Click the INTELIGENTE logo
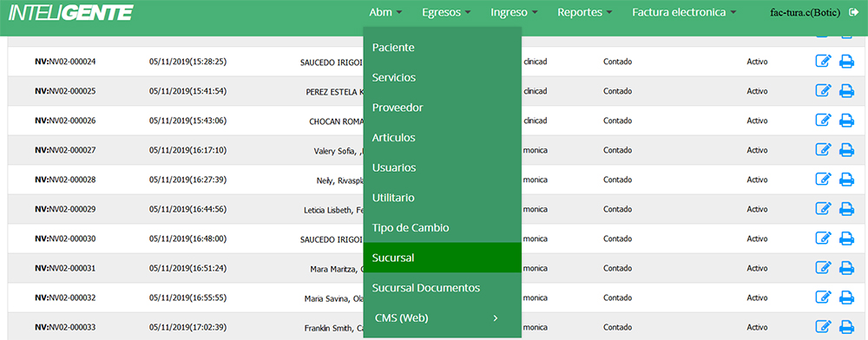Viewport: 868px width, 340px height. (x=70, y=13)
